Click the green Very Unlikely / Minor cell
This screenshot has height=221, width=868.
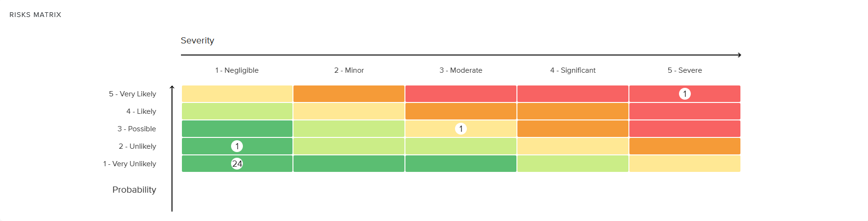pyautogui.click(x=349, y=164)
